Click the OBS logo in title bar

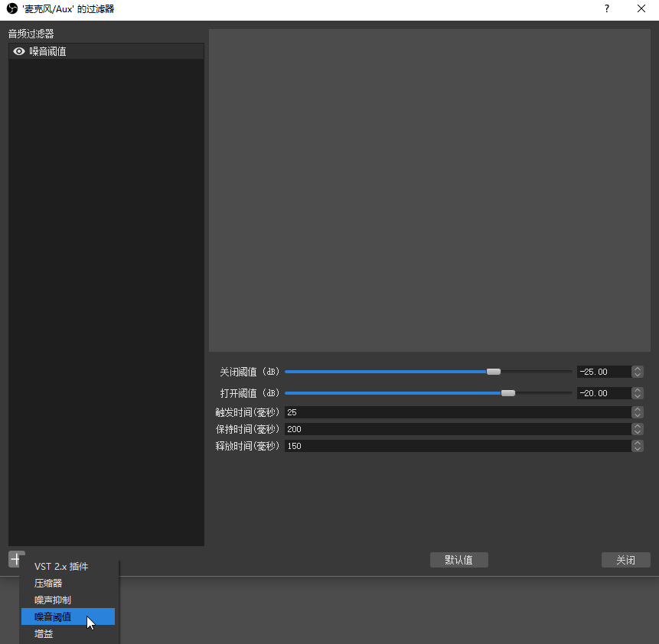pyautogui.click(x=12, y=9)
